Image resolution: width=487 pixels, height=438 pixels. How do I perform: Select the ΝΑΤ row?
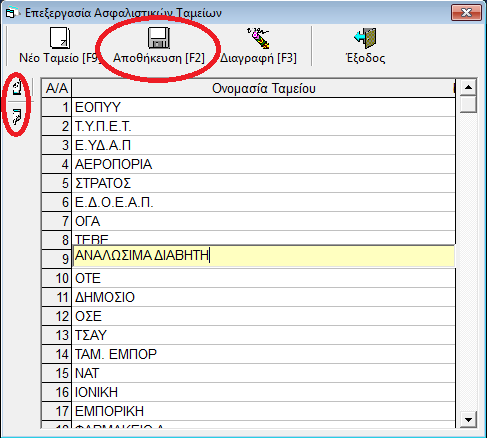[263, 373]
